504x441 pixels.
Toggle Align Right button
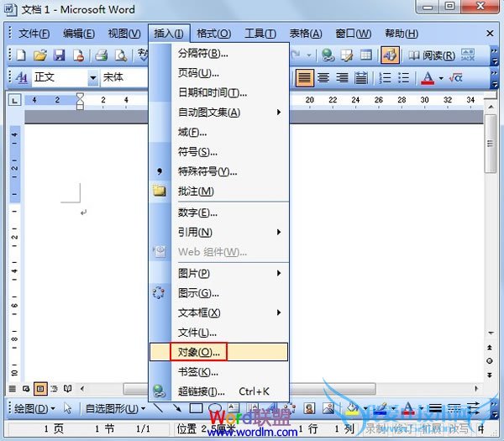coord(343,78)
